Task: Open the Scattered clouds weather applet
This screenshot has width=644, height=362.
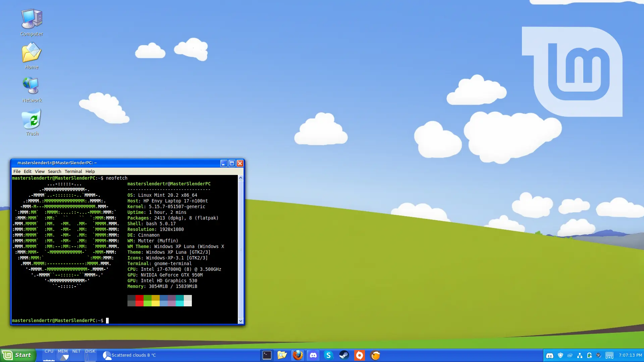Action: [x=129, y=355]
